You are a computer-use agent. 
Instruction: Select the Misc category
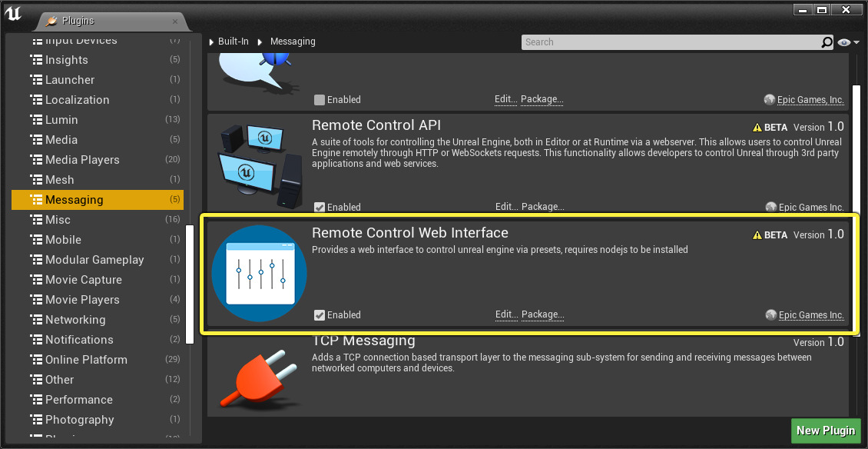click(98, 220)
